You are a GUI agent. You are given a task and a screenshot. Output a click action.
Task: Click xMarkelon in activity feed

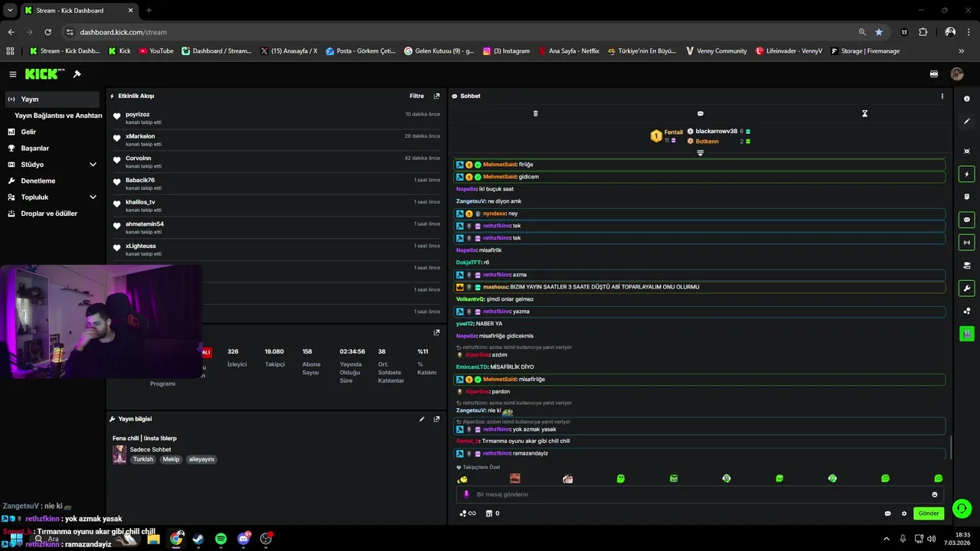(x=140, y=136)
